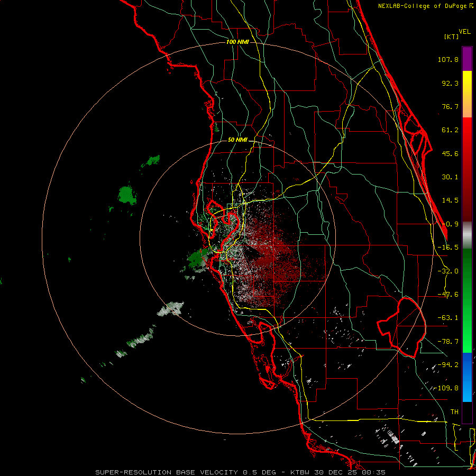Click the purple segment of the color bar
476x476 pixels.
click(467, 59)
